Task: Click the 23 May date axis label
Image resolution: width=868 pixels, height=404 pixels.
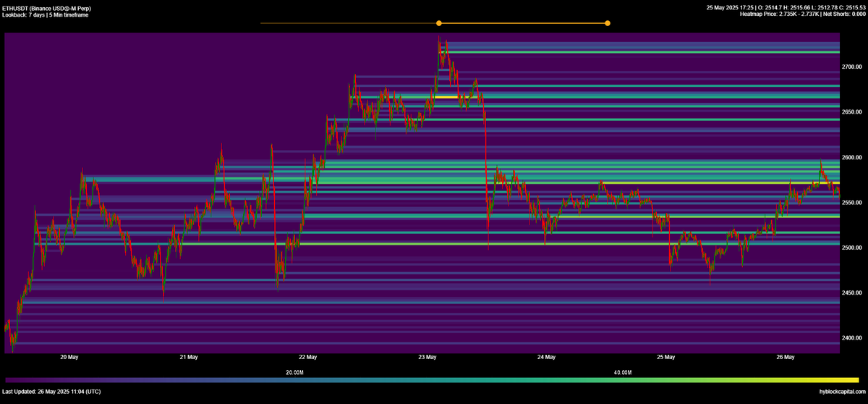Action: (x=427, y=357)
